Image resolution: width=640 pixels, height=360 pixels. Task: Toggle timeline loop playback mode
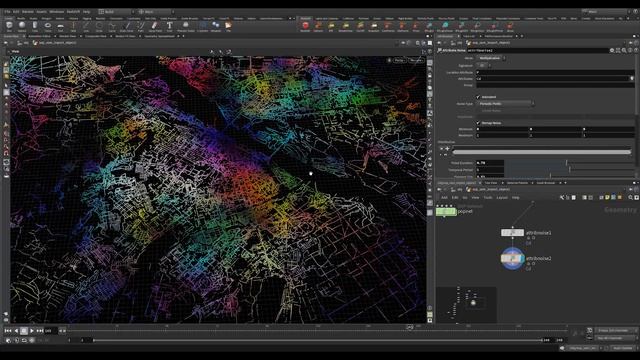[x=24, y=340]
